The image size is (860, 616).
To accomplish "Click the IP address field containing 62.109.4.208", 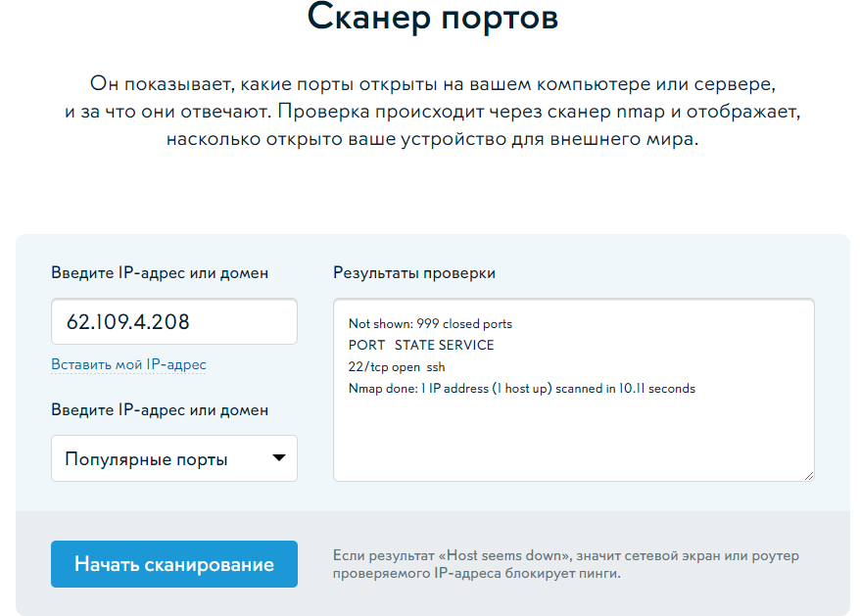I will 174,321.
